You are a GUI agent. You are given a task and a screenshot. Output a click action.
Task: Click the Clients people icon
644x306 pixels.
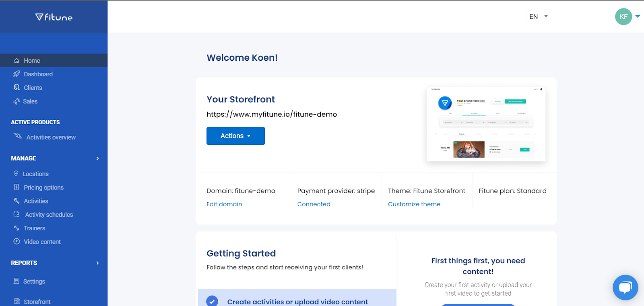point(17,88)
